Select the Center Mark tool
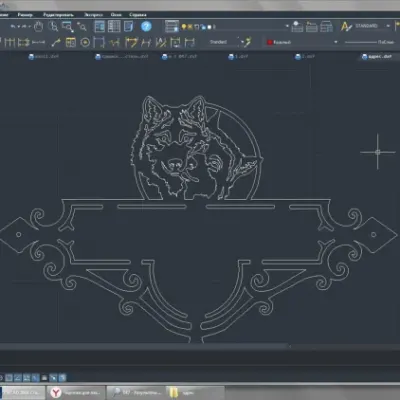 85,42
